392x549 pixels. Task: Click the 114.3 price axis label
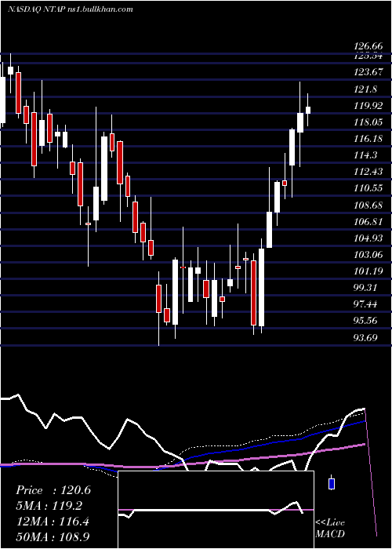(366, 155)
